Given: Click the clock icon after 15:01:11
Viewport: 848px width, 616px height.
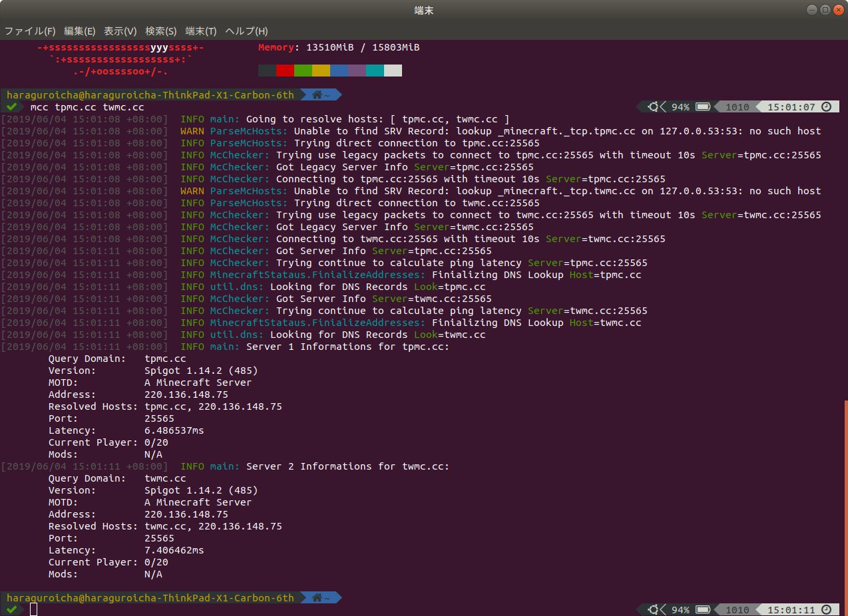Looking at the screenshot, I should coord(826,609).
